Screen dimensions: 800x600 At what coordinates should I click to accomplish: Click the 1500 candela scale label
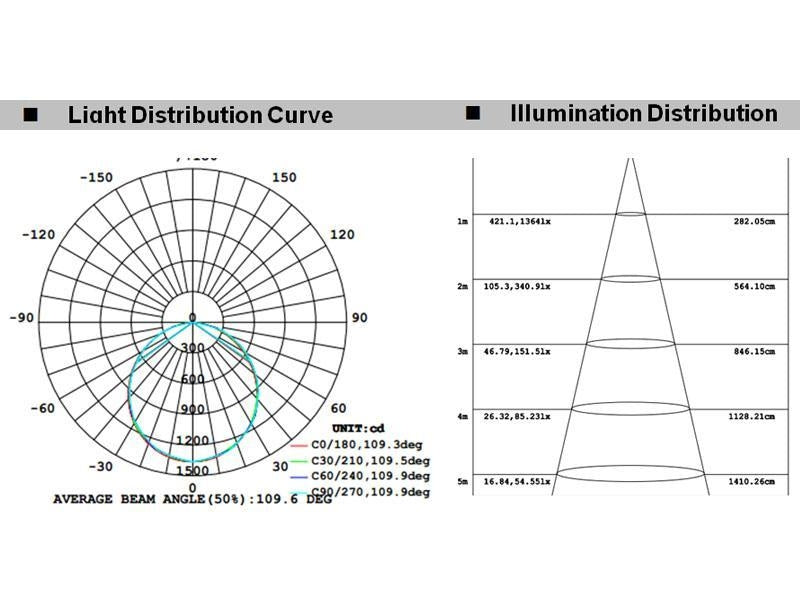(192, 471)
